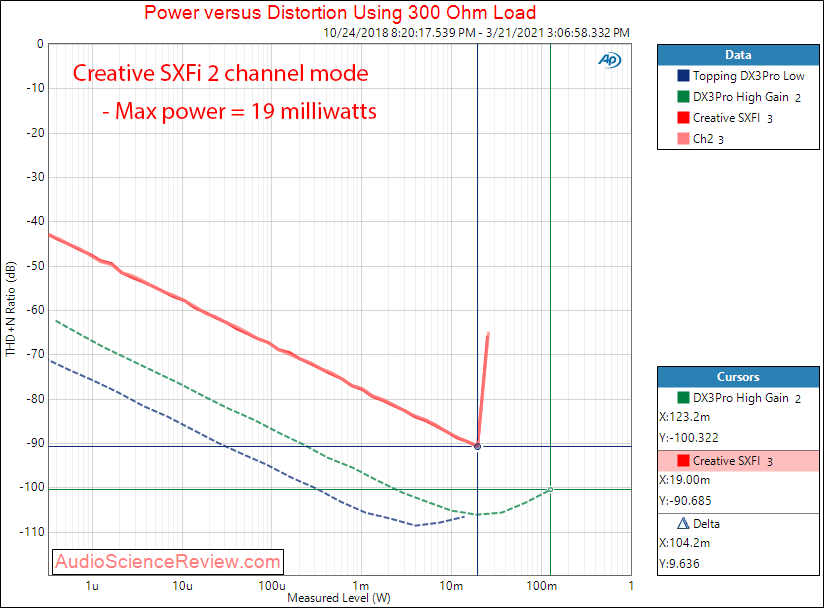Click the AP logo icon in graph corner
This screenshot has width=824, height=608.
tap(610, 60)
